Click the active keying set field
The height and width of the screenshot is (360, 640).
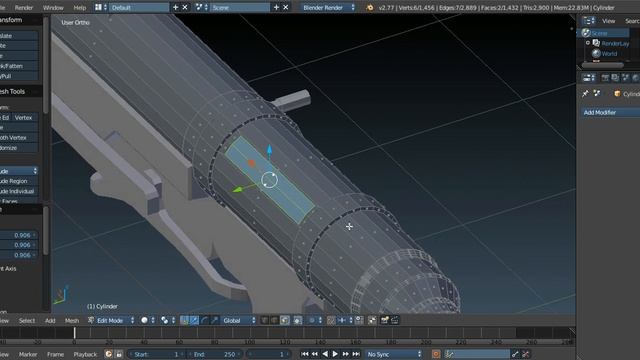pos(477,354)
